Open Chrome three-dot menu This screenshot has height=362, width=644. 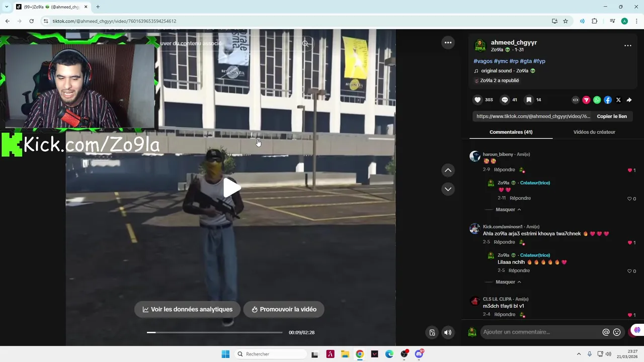pyautogui.click(x=636, y=21)
